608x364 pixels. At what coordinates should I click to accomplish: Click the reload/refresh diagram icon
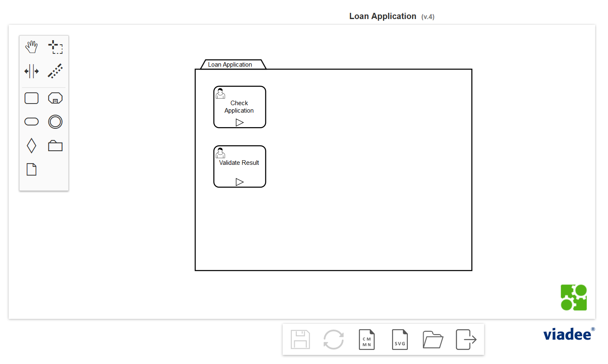pyautogui.click(x=334, y=340)
